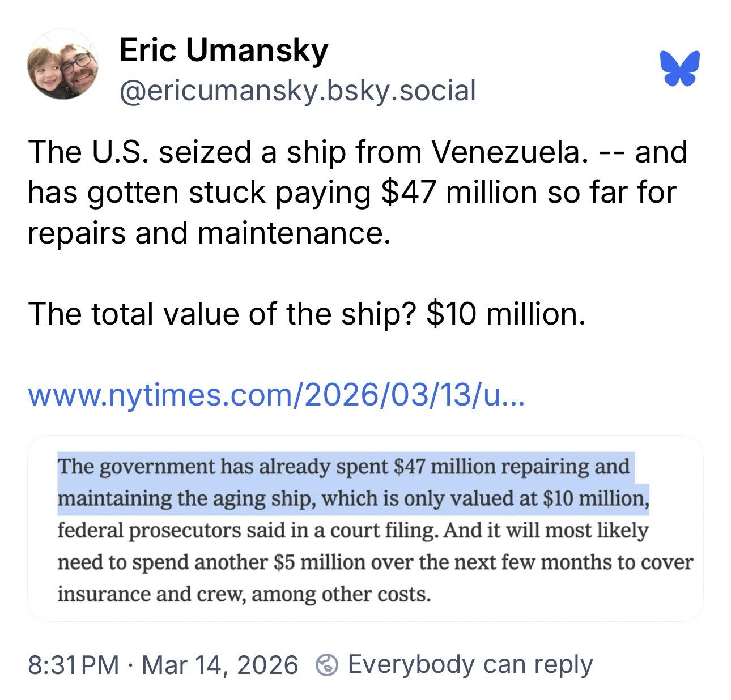Click the 8:31 PM timestamp
Screen dimensions: 731x700
pyautogui.click(x=73, y=664)
